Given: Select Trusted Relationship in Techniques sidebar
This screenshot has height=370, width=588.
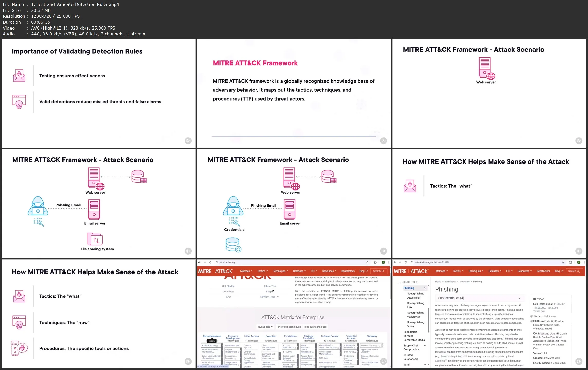Looking at the screenshot, I should click(x=411, y=357).
